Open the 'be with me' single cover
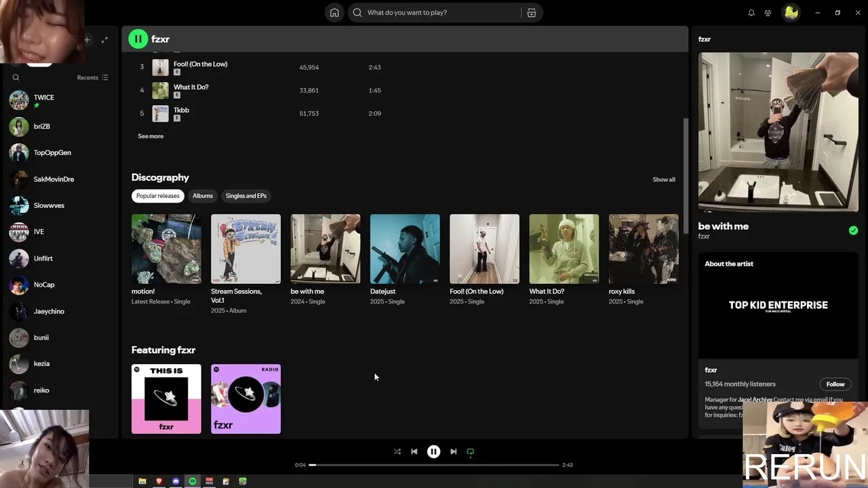The height and width of the screenshot is (488, 868). pyautogui.click(x=325, y=249)
